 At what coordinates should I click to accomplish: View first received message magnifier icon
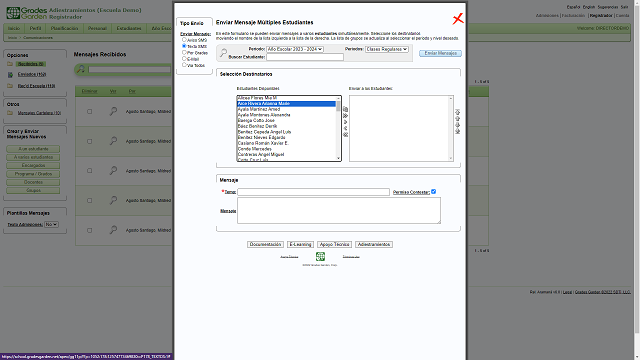(113, 111)
